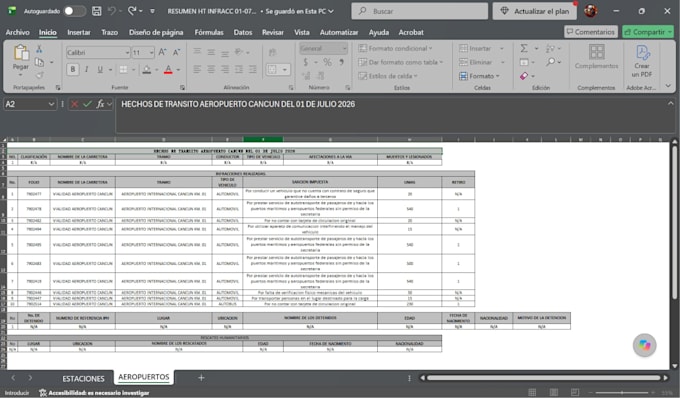Confirm entry with the check mark icon
Viewport: 680px width, 398px height.
pyautogui.click(x=87, y=104)
